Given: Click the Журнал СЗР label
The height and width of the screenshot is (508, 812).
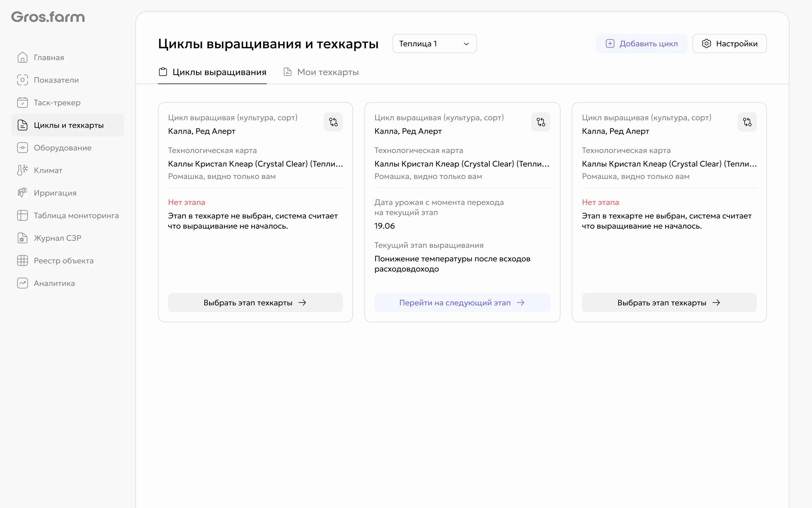Looking at the screenshot, I should (x=58, y=238).
